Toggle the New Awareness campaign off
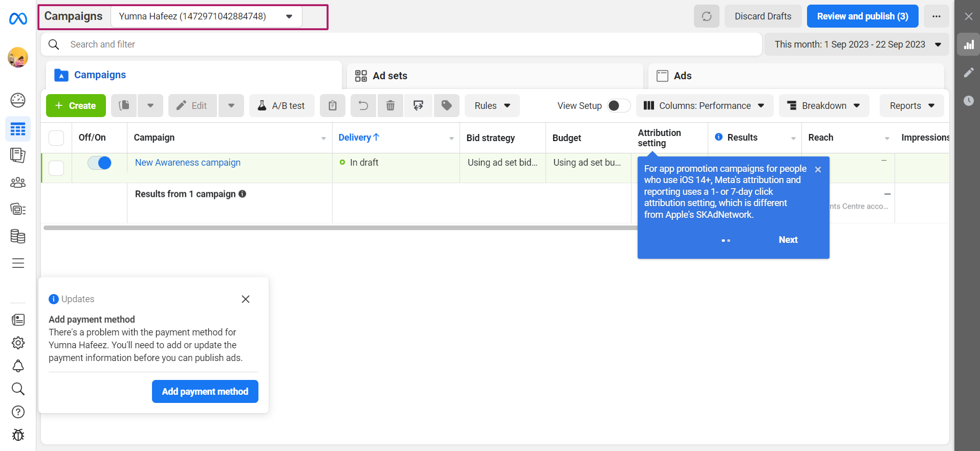 pyautogui.click(x=100, y=163)
